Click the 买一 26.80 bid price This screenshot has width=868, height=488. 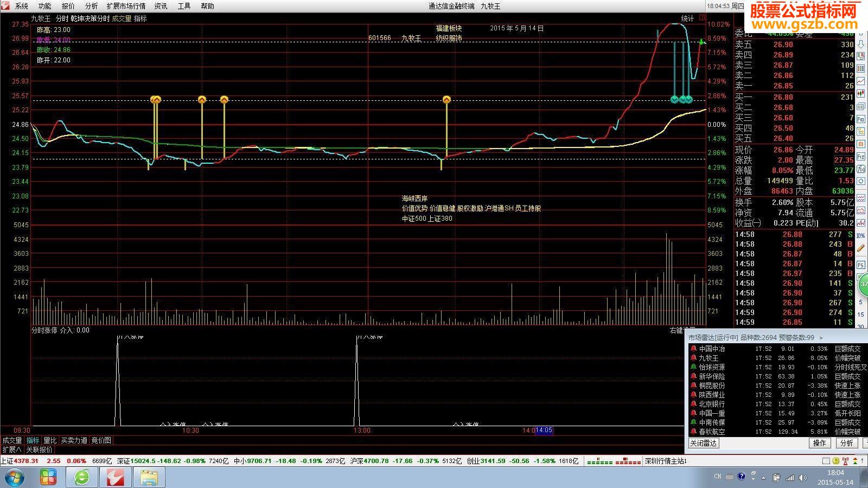coord(783,97)
